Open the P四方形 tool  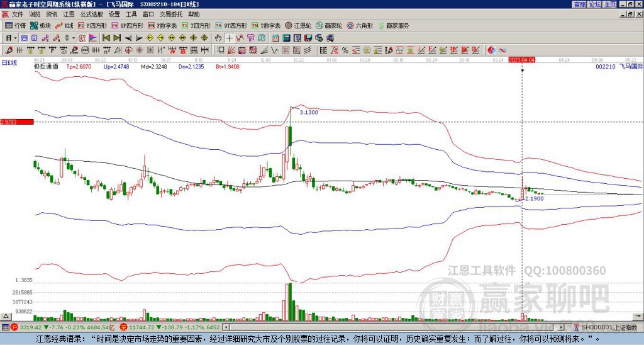(x=93, y=25)
